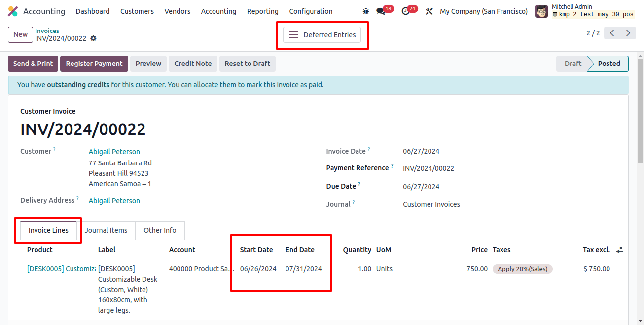
Task: Click help mark next to Payment Reference
Action: pos(392,166)
